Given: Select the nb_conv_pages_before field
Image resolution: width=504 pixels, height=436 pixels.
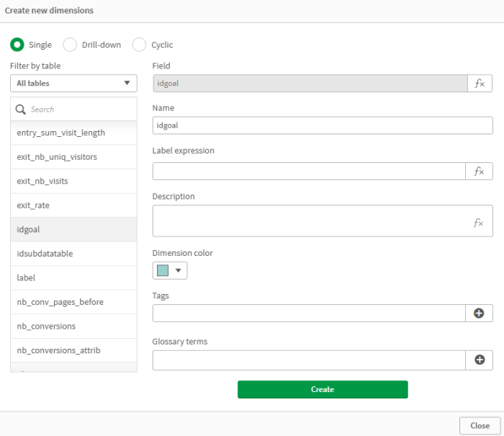Looking at the screenshot, I should (73, 302).
